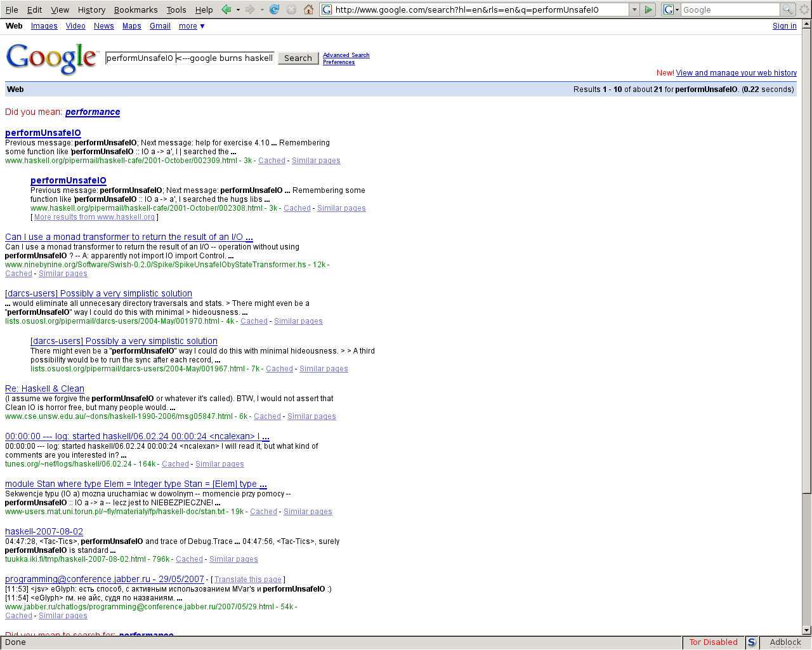
Task: Open View and manage your web history
Action: (737, 73)
